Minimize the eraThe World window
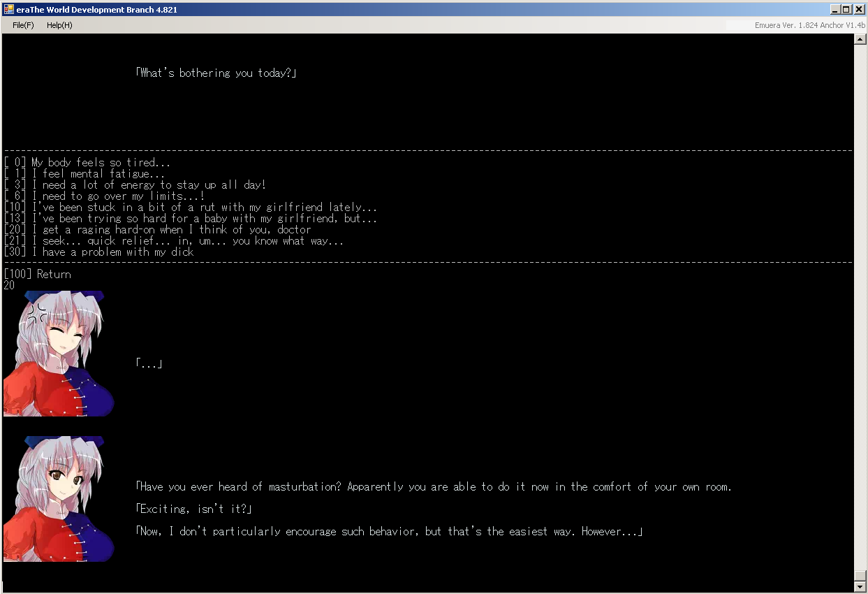The height and width of the screenshot is (594, 868). click(x=835, y=9)
